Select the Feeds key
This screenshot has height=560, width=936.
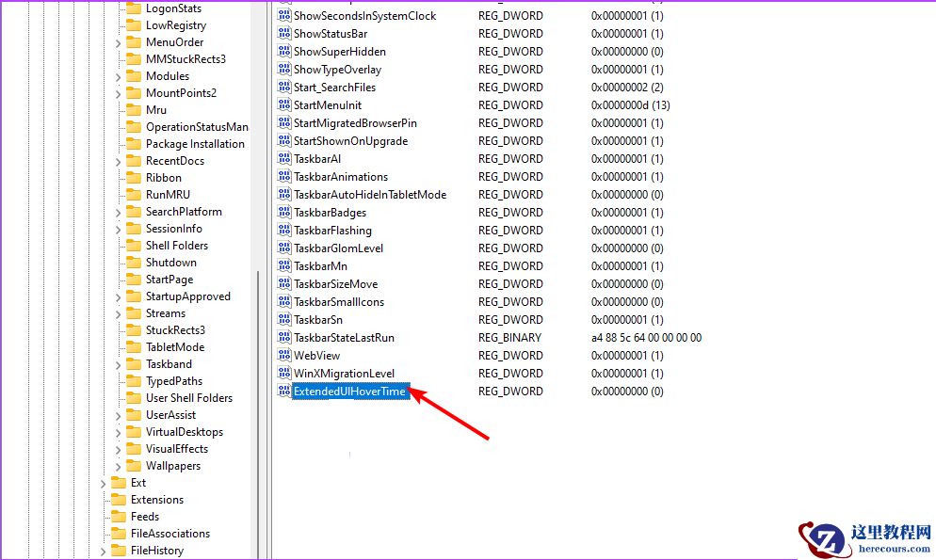click(x=145, y=517)
